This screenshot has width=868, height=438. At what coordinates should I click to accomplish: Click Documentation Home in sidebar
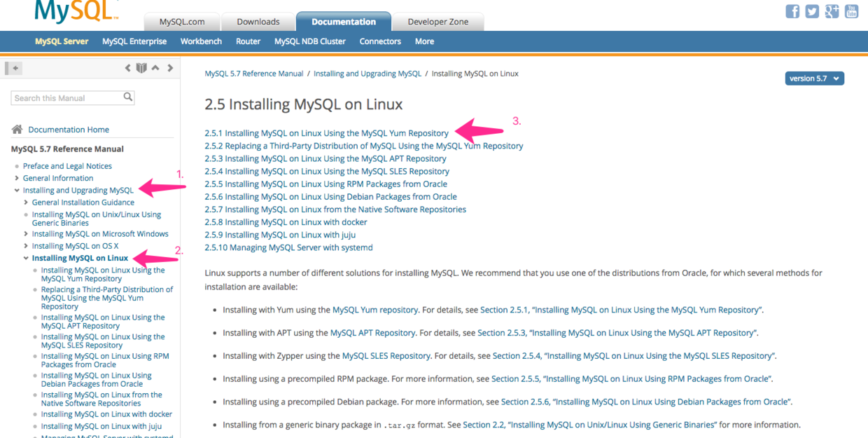click(x=69, y=130)
